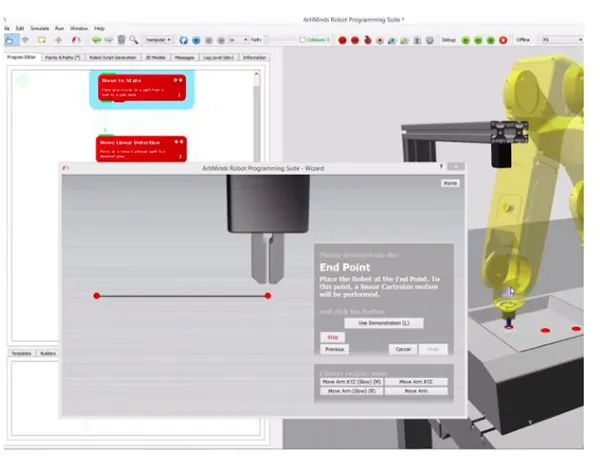Screen dimensions: 600x460
Task: Click the Move Arm (Slow) button
Action: point(352,391)
